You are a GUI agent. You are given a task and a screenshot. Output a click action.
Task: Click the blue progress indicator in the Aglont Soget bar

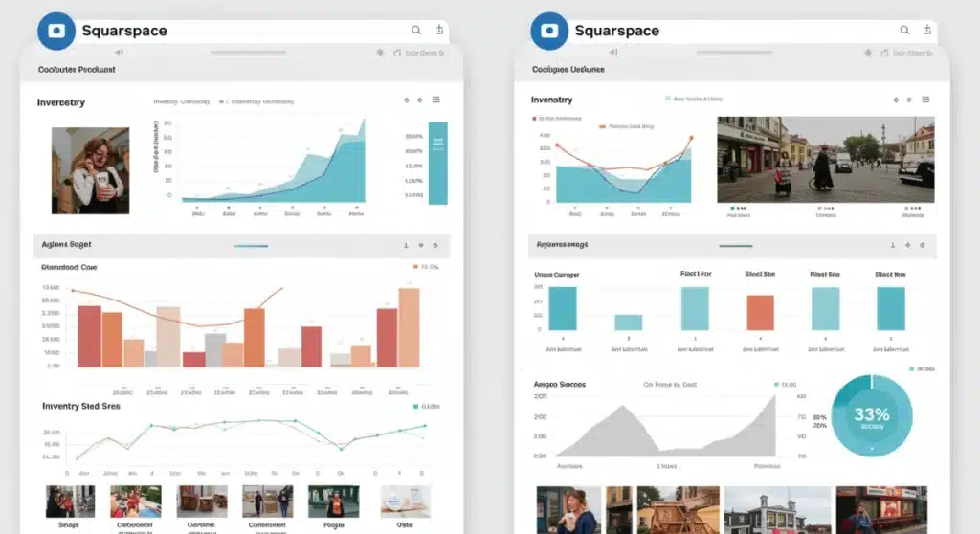click(x=252, y=246)
